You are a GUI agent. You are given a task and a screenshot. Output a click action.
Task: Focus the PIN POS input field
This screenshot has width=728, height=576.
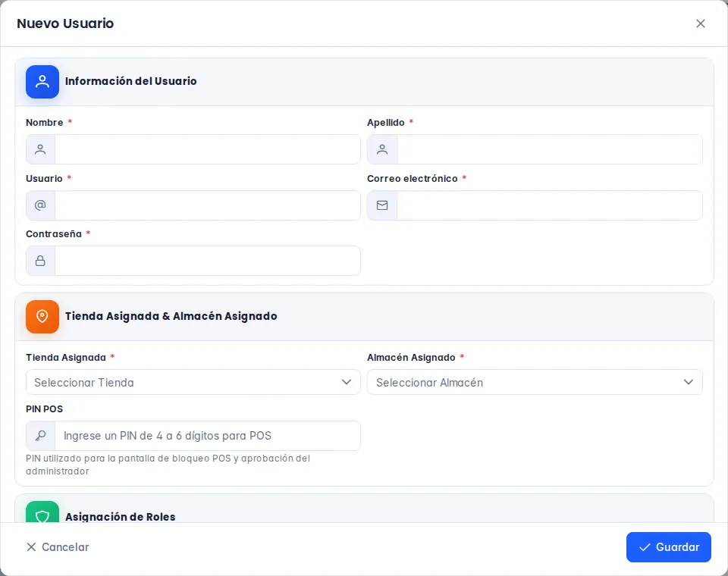(x=208, y=436)
